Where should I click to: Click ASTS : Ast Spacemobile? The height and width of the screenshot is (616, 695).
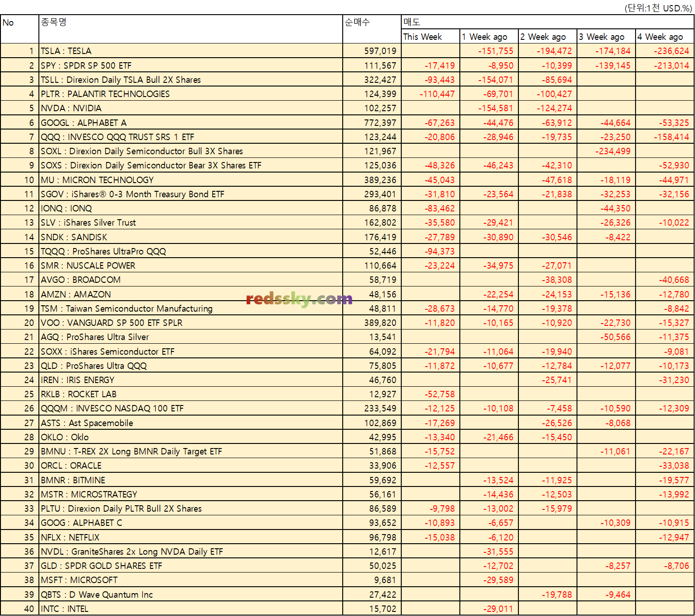coord(87,423)
